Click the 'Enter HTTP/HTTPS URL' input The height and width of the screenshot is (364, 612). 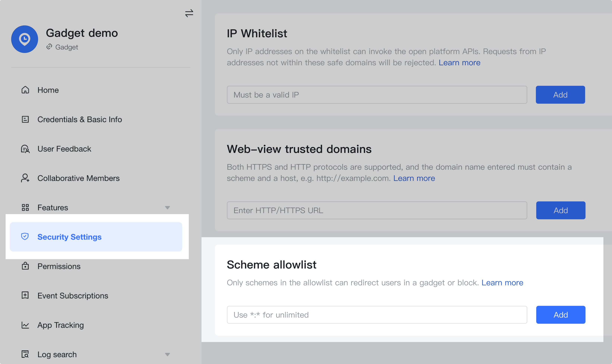(x=377, y=211)
